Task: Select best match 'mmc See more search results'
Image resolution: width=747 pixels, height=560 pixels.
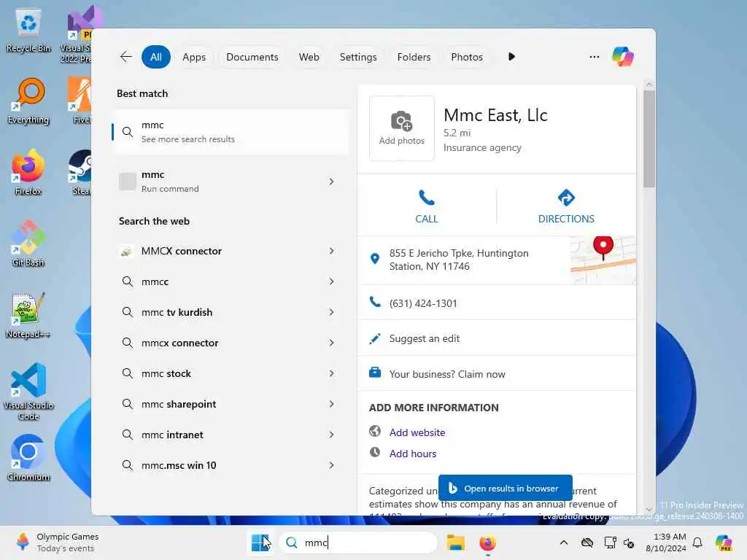Action: coord(230,132)
